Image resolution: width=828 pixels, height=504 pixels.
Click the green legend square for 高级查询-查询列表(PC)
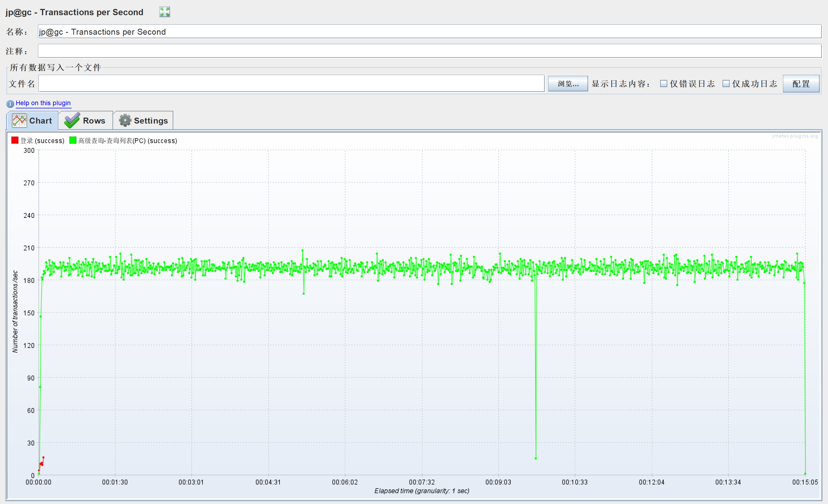(73, 140)
